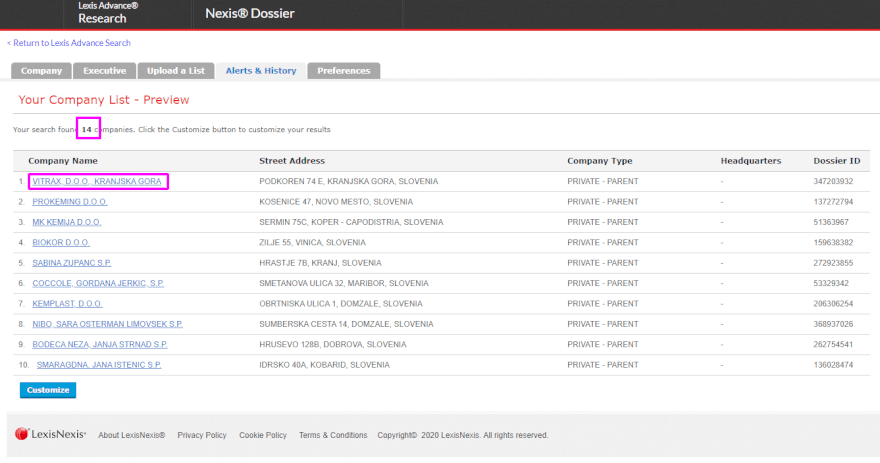This screenshot has height=463, width=880.
Task: Click the Customize button
Action: [47, 390]
